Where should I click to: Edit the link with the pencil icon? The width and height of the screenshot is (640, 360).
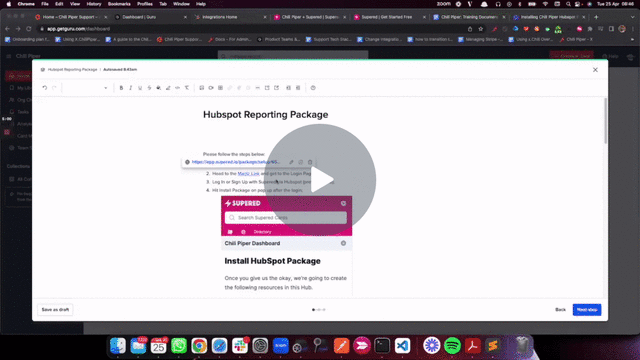[291, 162]
